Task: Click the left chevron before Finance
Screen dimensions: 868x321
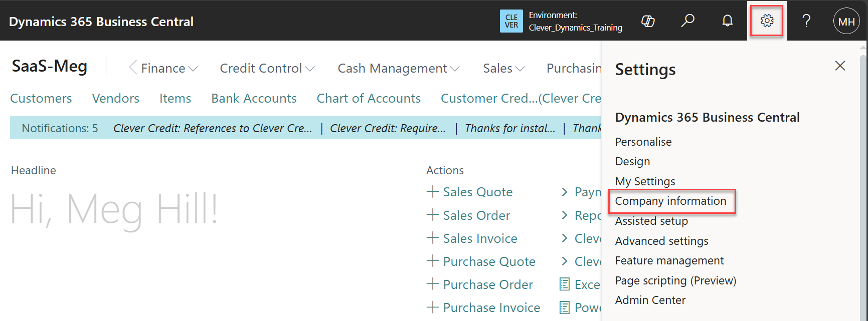Action: [133, 68]
